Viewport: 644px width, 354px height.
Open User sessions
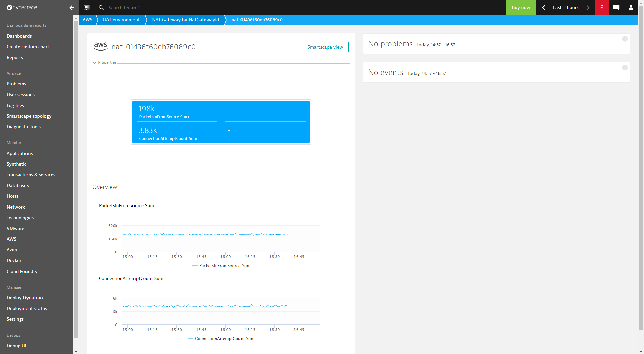coord(20,95)
